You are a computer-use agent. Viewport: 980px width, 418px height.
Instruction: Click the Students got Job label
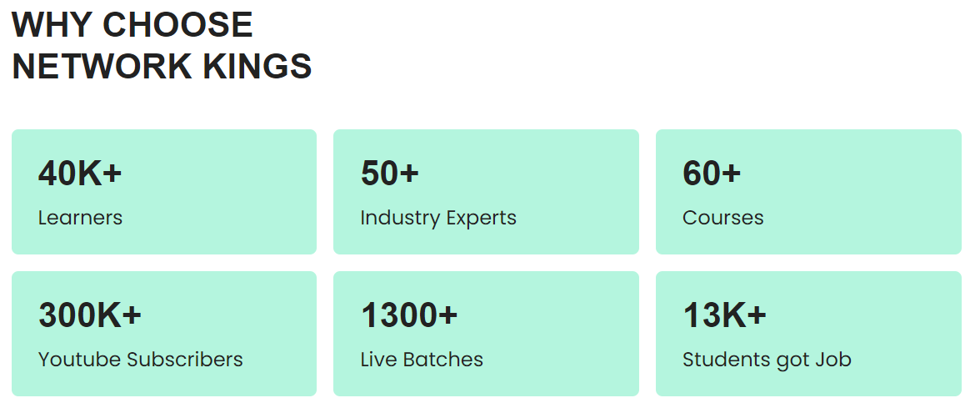(x=767, y=360)
